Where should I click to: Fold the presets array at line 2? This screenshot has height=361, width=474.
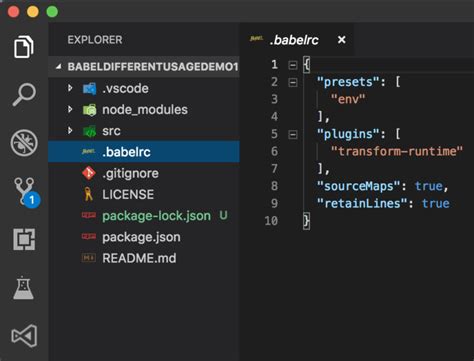[x=293, y=82]
